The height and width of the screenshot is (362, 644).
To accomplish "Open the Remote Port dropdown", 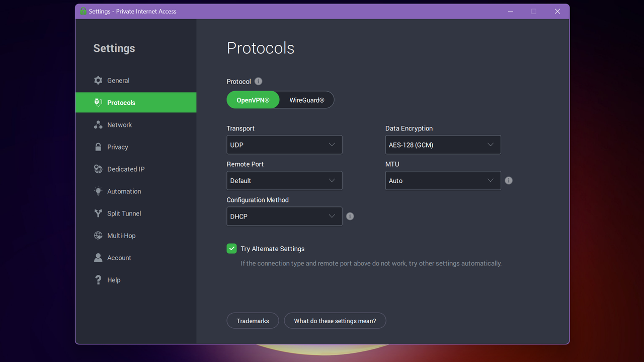I will click(x=284, y=181).
